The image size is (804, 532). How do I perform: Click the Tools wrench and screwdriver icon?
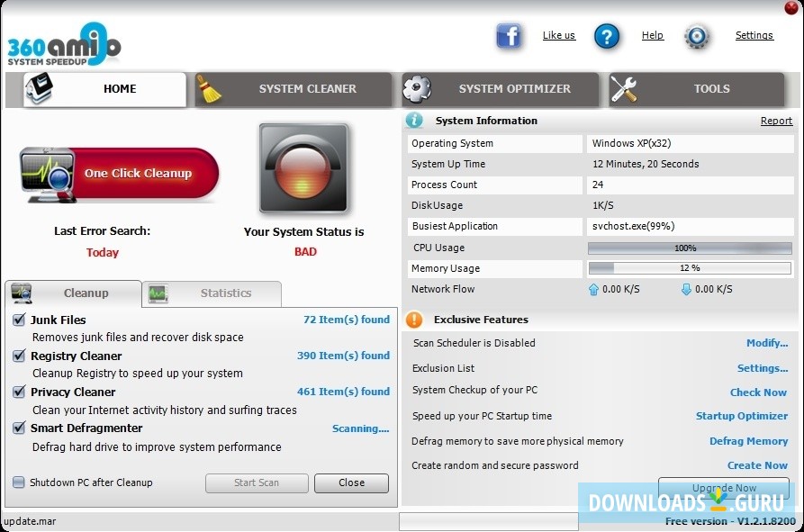point(624,88)
